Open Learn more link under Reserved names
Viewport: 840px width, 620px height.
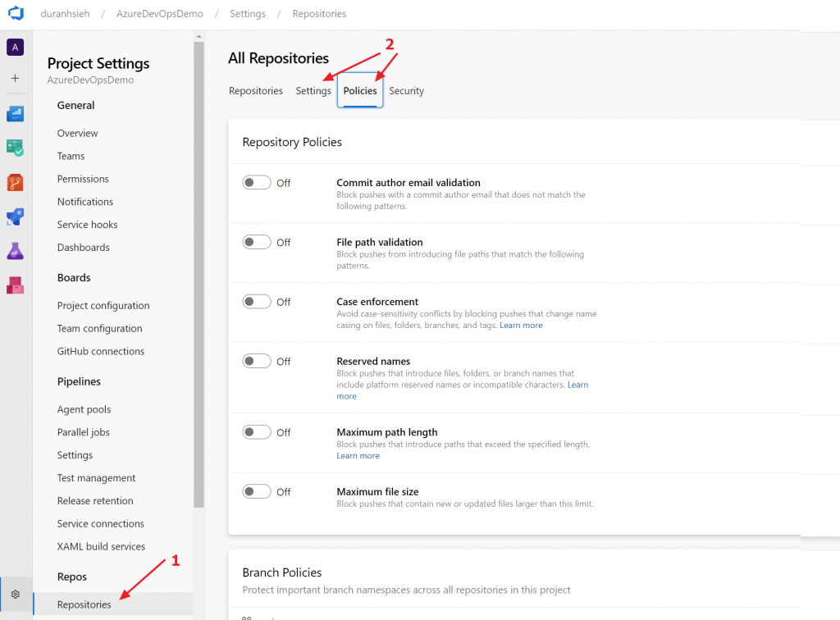coord(577,385)
